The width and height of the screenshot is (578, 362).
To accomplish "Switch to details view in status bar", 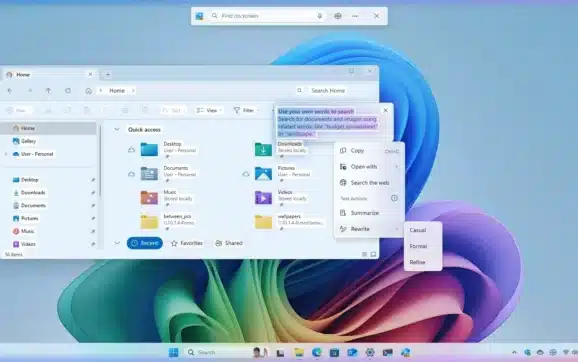I will 364,254.
